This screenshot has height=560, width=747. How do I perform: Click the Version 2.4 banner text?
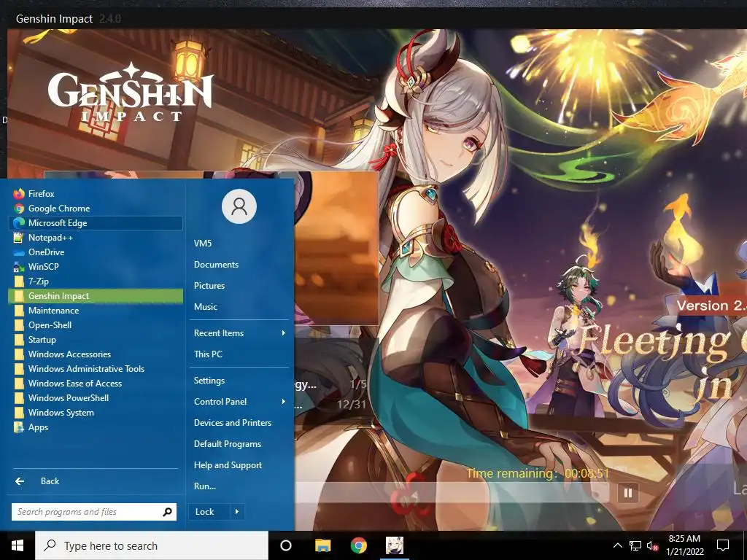coord(711,306)
